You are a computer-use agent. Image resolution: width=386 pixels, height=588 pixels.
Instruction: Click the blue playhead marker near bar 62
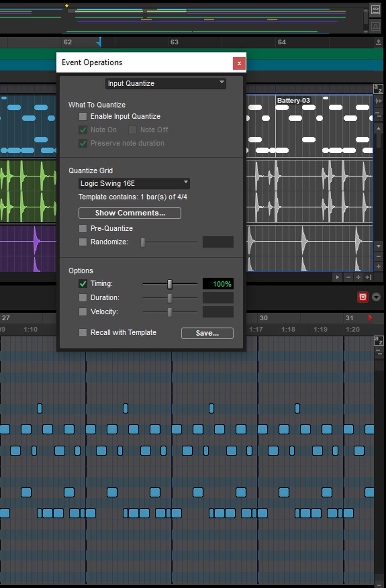(99, 42)
